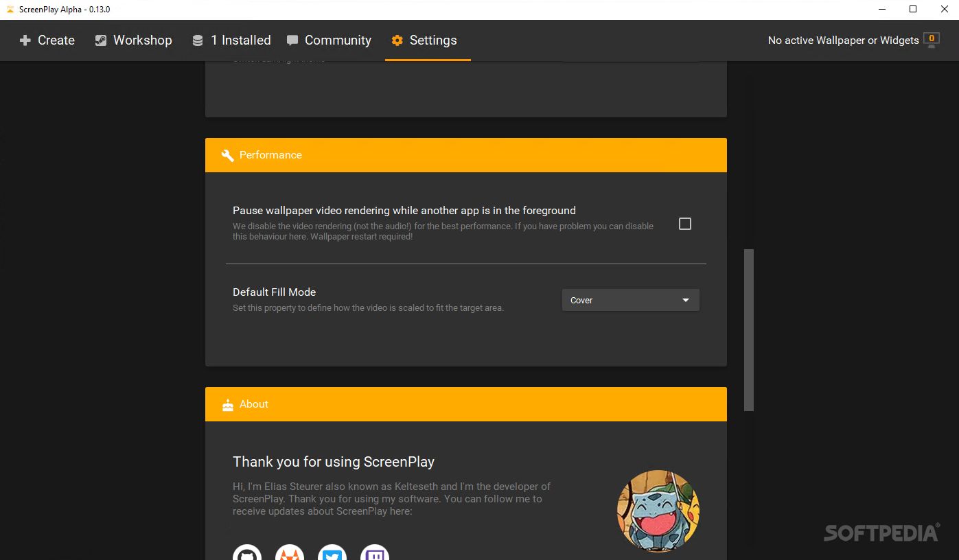Open the developer's GitLab link icon

[x=290, y=552]
